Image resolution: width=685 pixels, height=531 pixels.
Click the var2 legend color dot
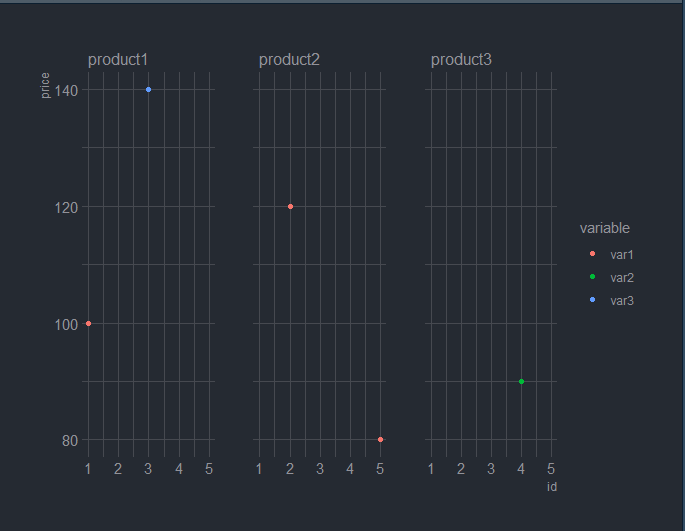click(592, 276)
